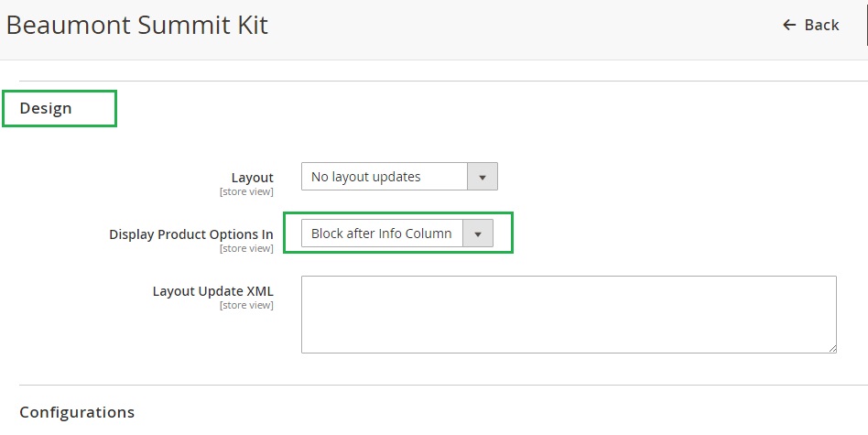Open the 'Block after Info Column' dropdown
The image size is (868, 435).
point(396,234)
